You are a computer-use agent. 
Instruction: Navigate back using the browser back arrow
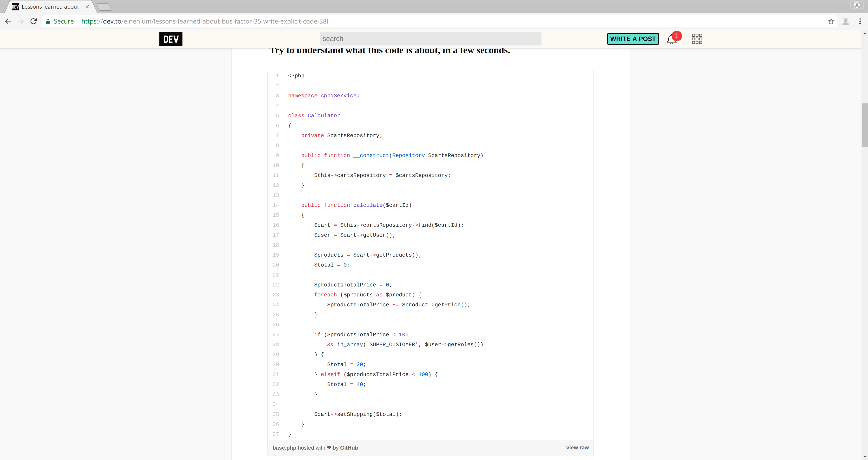[x=8, y=21]
